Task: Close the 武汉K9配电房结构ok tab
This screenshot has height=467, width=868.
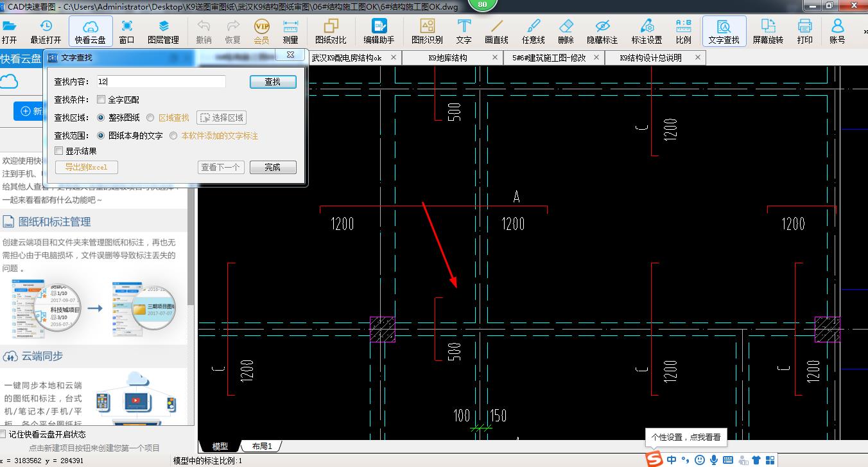Action: tap(393, 58)
